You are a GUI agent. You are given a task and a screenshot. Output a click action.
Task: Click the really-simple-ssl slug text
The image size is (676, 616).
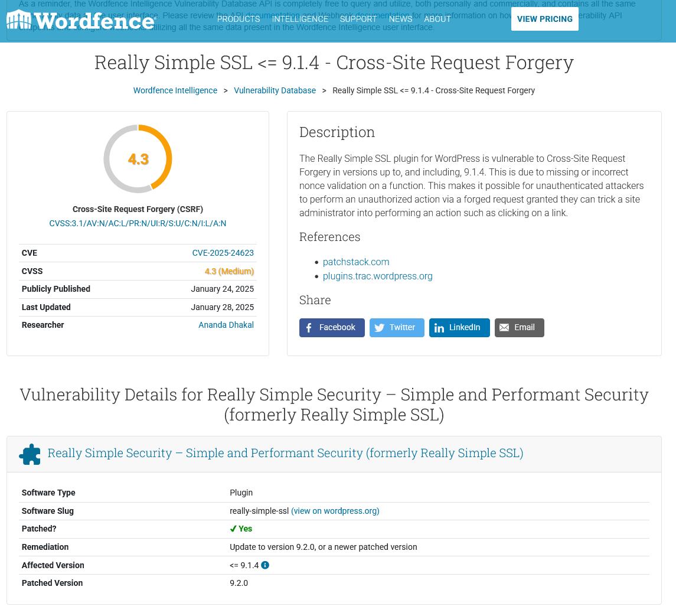pos(259,511)
